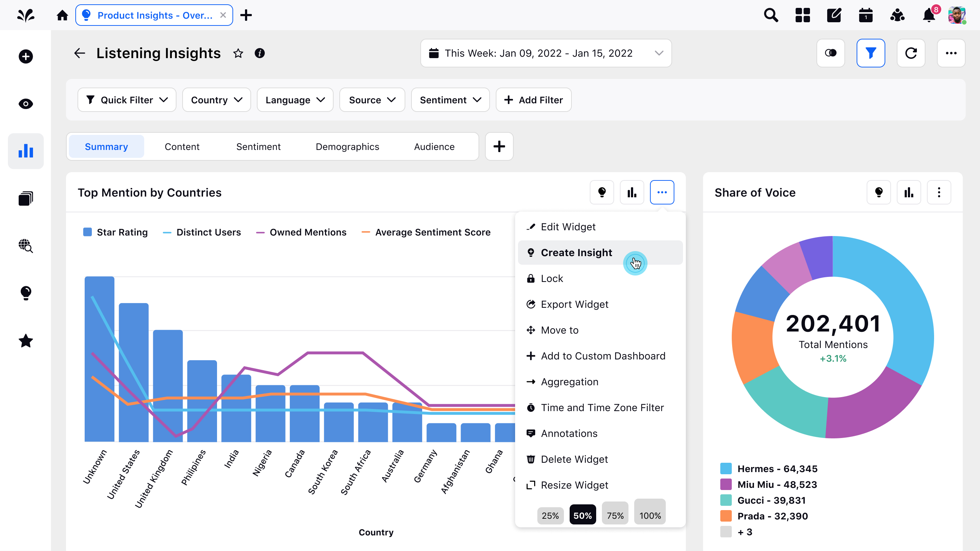Open the apps grid icon in top bar

(x=802, y=15)
